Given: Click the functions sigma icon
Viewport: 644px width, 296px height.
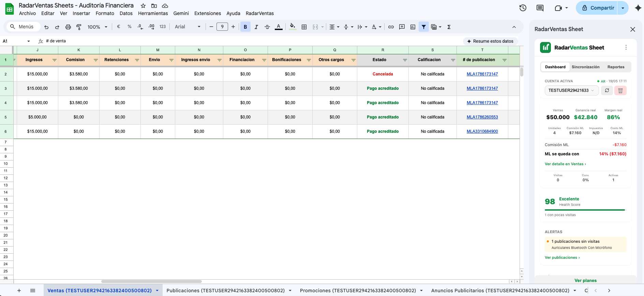Looking at the screenshot, I should coord(449,27).
